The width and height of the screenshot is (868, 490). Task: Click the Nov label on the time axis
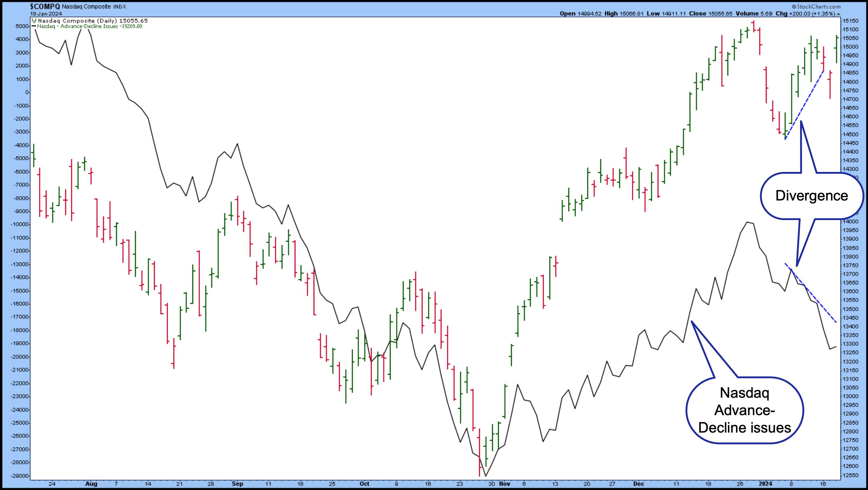click(x=504, y=484)
